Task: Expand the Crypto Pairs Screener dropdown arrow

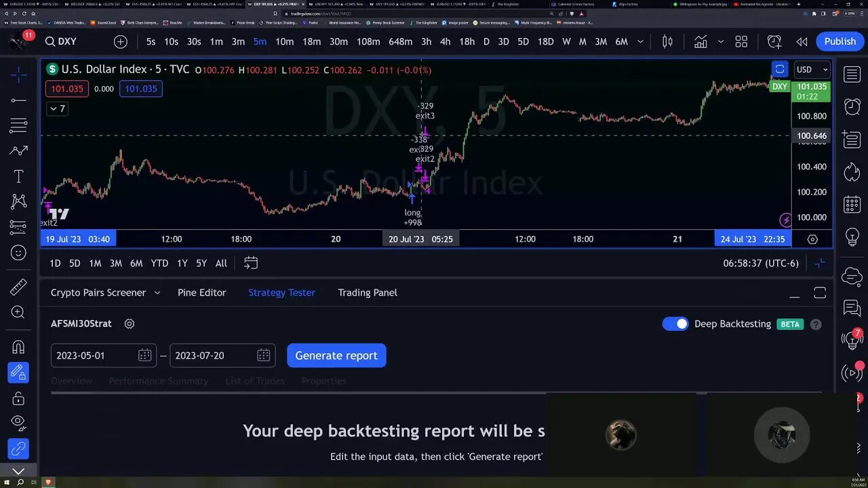Action: click(x=157, y=293)
